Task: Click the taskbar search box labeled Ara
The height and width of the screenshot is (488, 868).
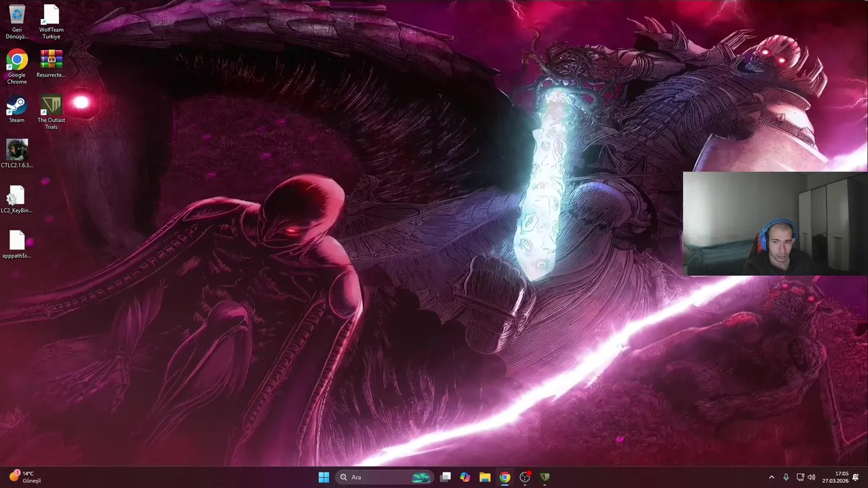Action: [x=384, y=477]
